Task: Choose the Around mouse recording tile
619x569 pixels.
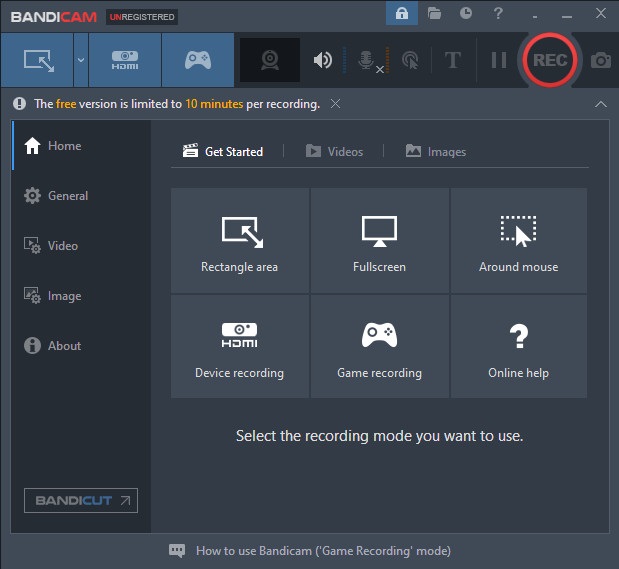Action: click(x=518, y=241)
